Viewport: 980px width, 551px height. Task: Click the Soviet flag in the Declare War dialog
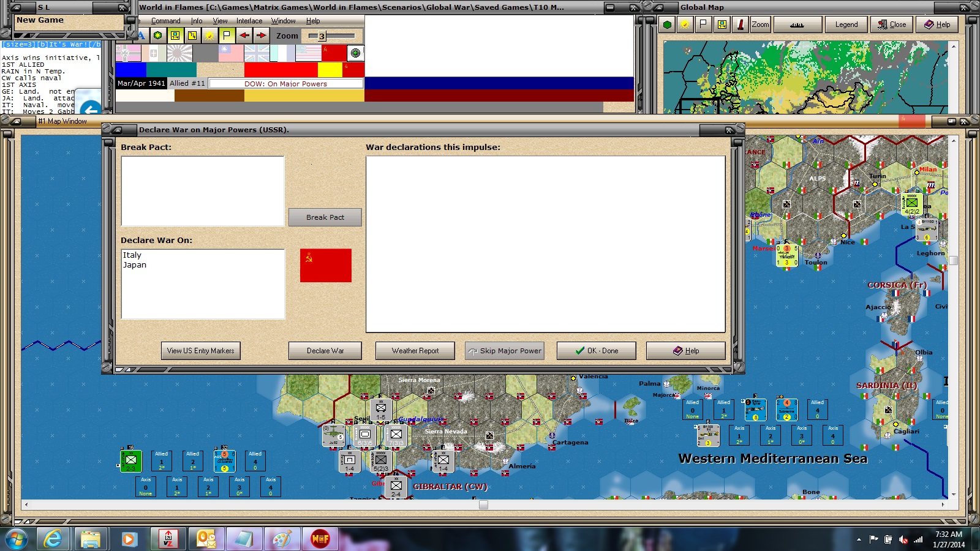[x=326, y=265]
